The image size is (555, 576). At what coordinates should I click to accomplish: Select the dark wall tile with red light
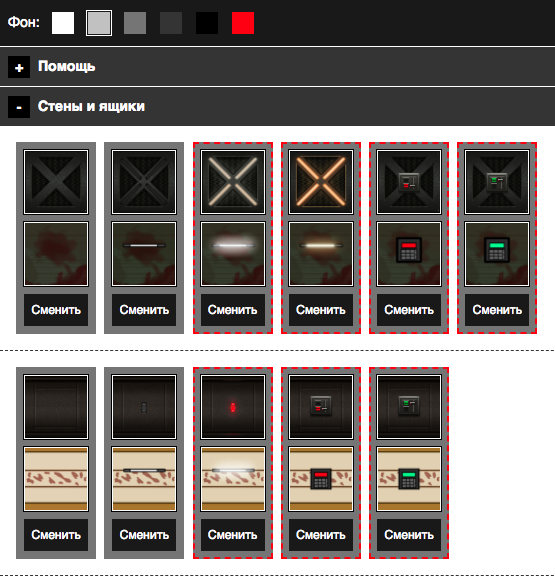click(233, 407)
